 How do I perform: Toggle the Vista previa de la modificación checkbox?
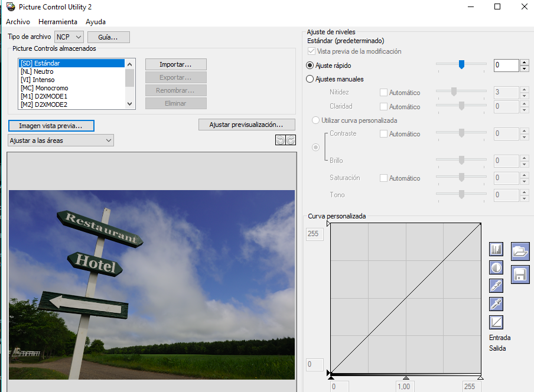click(x=311, y=51)
